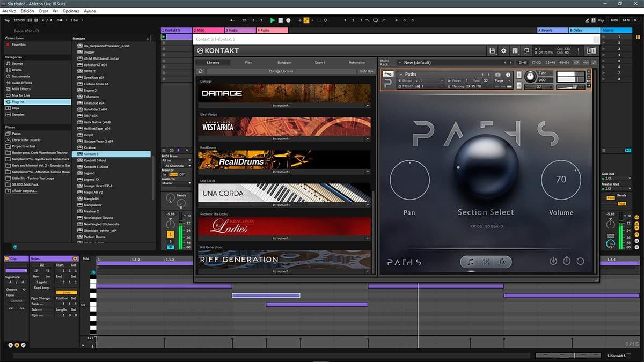The height and width of the screenshot is (362, 644).
Task: Open the Paths instrument wrench editor
Action: (x=388, y=74)
